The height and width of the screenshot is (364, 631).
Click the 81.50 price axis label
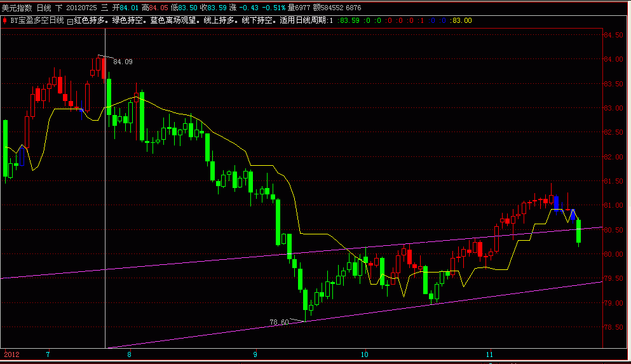click(x=614, y=181)
